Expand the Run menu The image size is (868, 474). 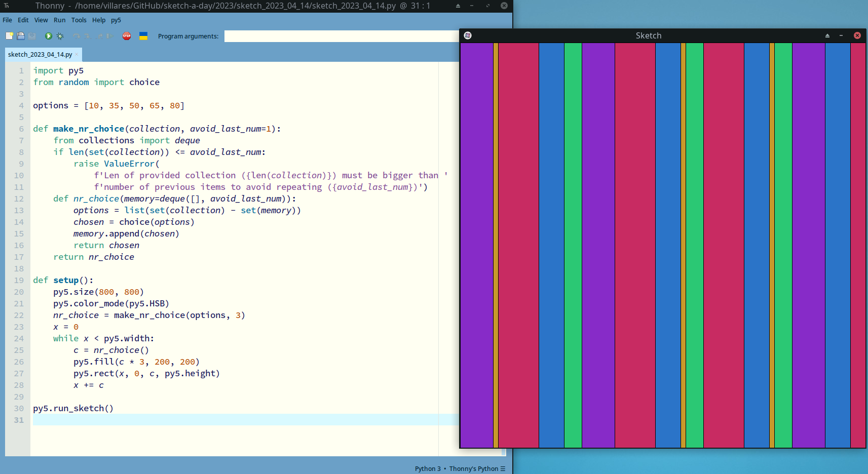coord(60,20)
